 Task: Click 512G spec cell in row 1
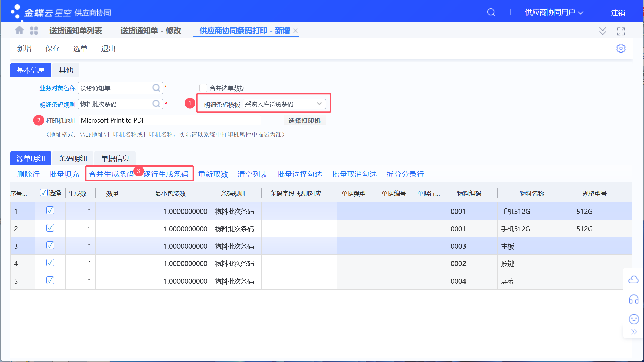(598, 211)
